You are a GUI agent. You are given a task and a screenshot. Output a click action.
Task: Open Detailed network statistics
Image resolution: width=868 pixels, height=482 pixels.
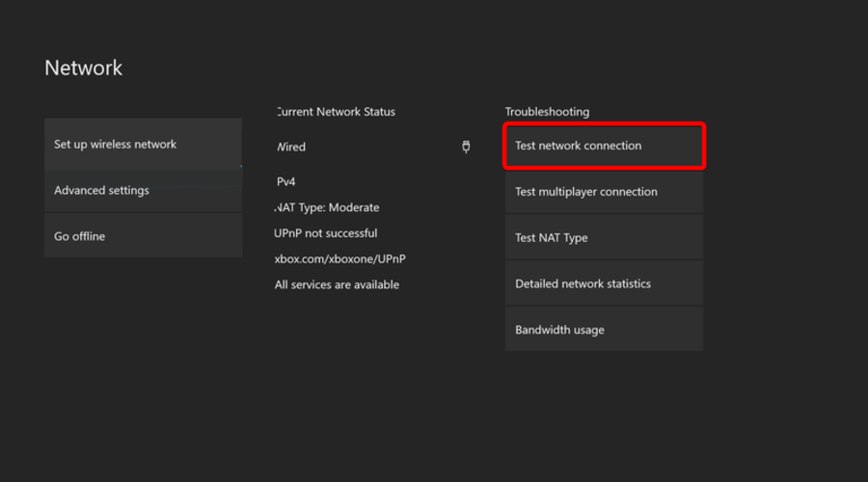click(x=604, y=283)
